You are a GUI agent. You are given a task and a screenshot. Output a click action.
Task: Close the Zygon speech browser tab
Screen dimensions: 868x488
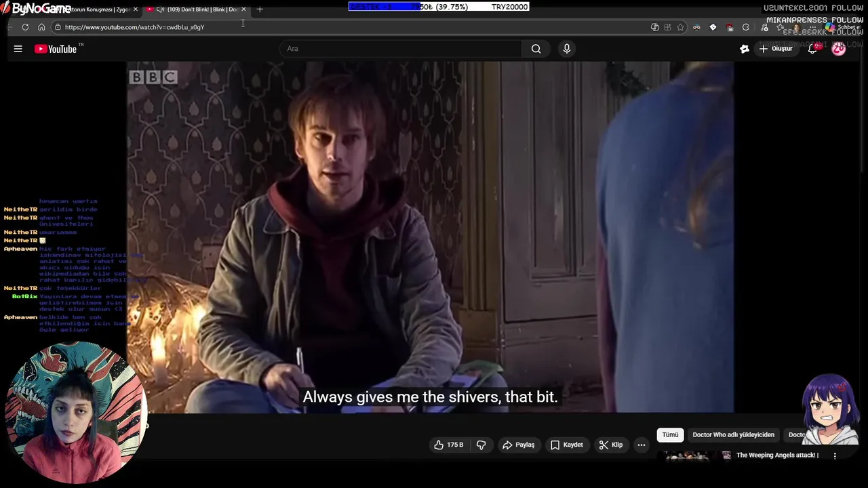(136, 9)
